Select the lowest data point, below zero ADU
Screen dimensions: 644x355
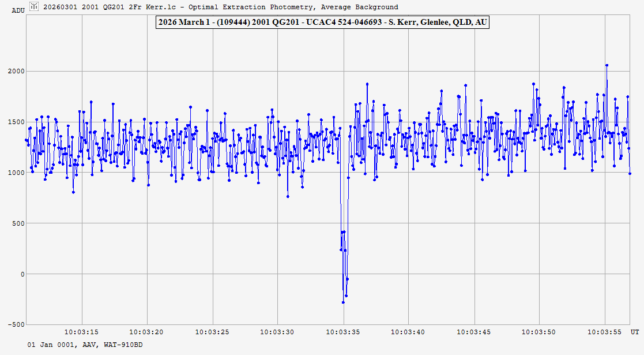pos(343,302)
